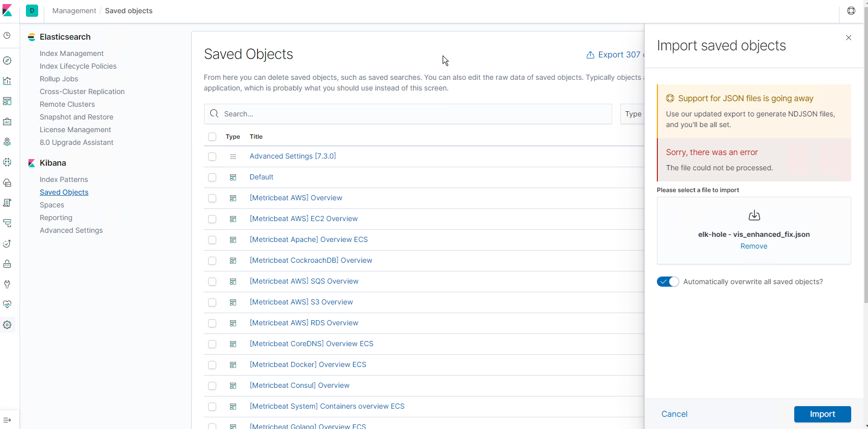Click the config type icon for Advanced Settings row

tap(233, 157)
